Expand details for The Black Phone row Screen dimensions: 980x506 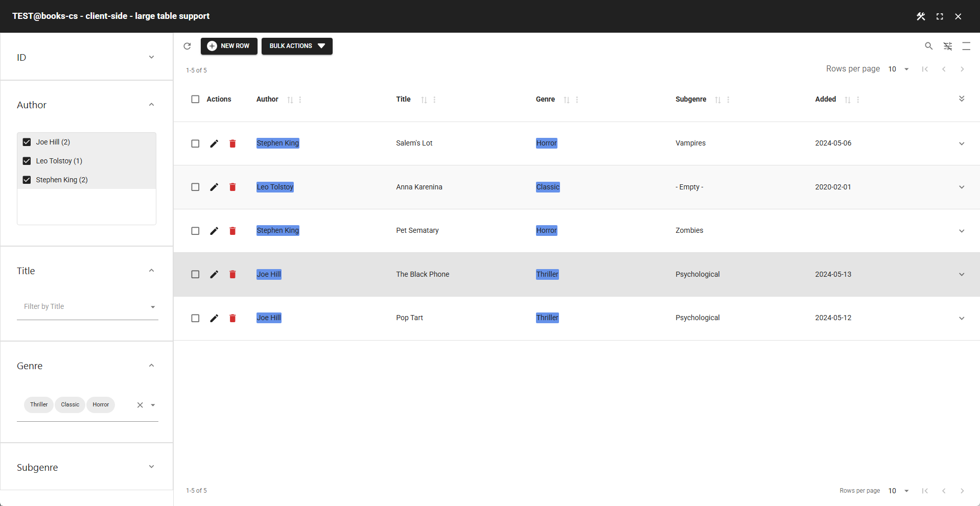tap(962, 274)
